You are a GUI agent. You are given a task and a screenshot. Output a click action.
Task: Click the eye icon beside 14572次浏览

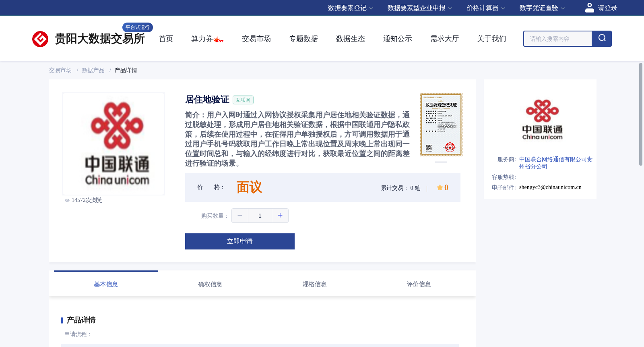click(x=67, y=200)
